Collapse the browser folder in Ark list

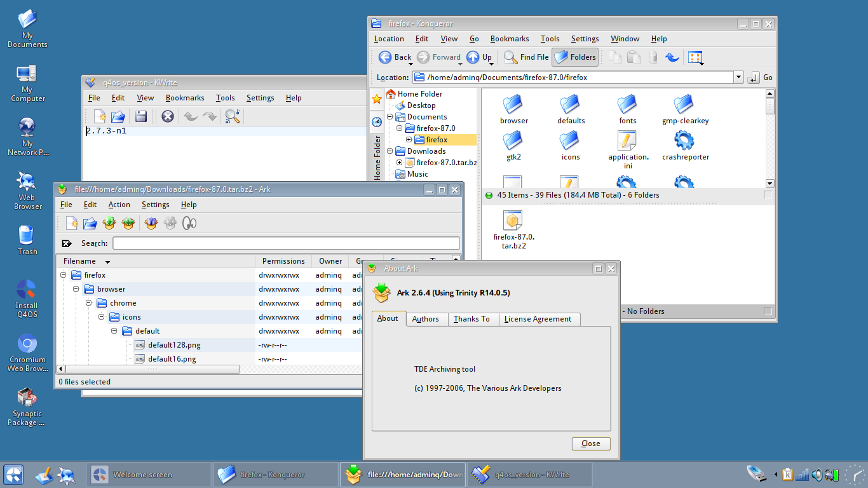(76, 289)
